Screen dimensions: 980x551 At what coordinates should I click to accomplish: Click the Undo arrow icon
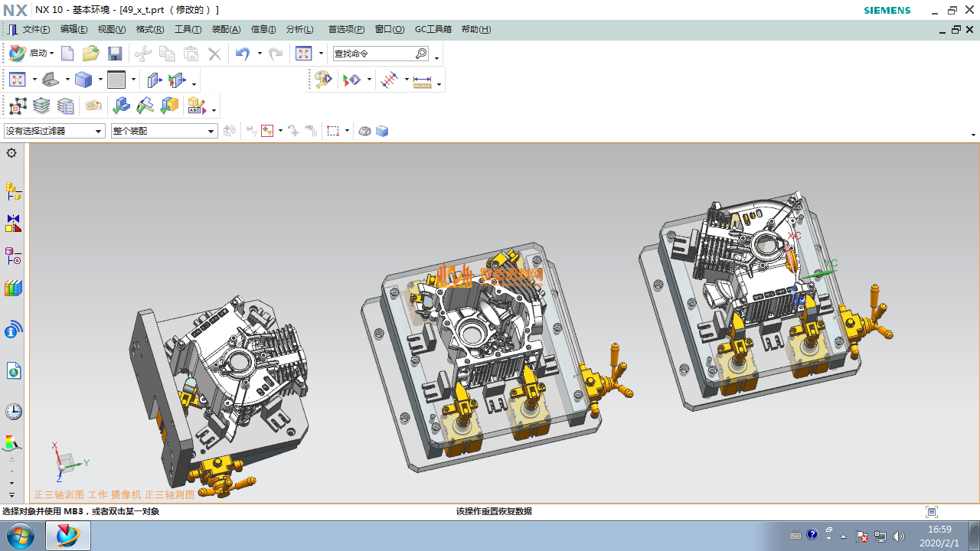click(242, 54)
